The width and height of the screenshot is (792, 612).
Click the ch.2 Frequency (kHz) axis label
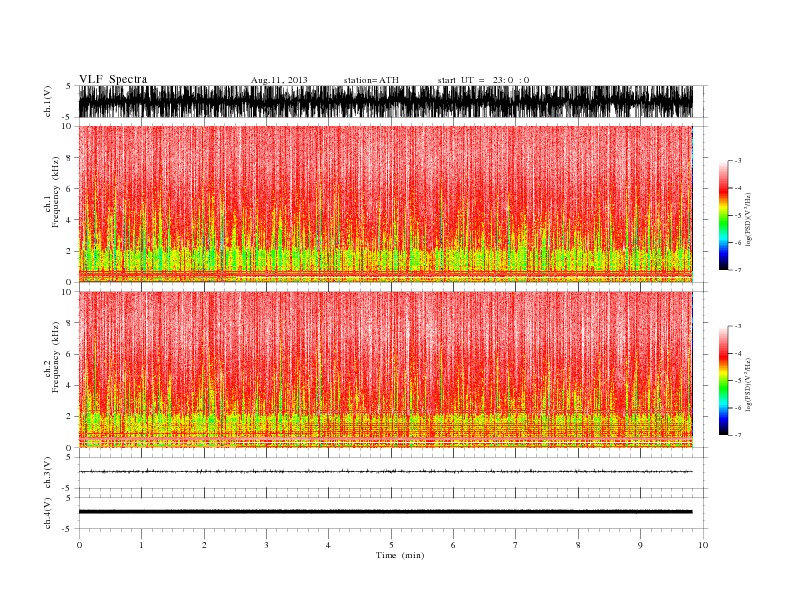tap(52, 357)
